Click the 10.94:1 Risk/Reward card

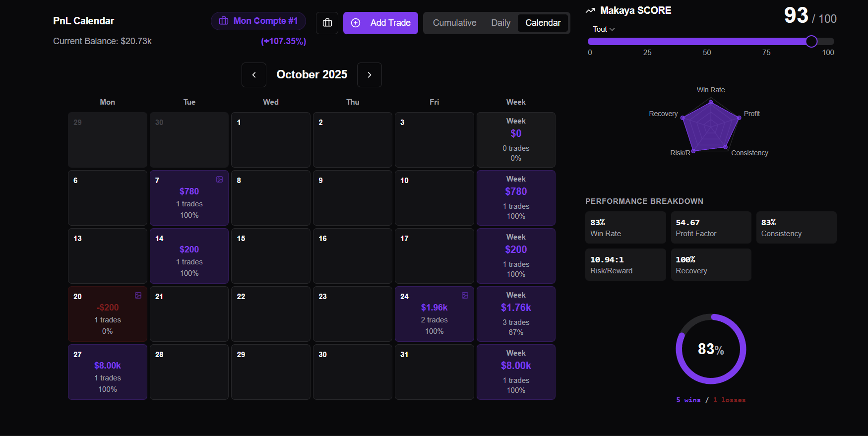pos(625,265)
